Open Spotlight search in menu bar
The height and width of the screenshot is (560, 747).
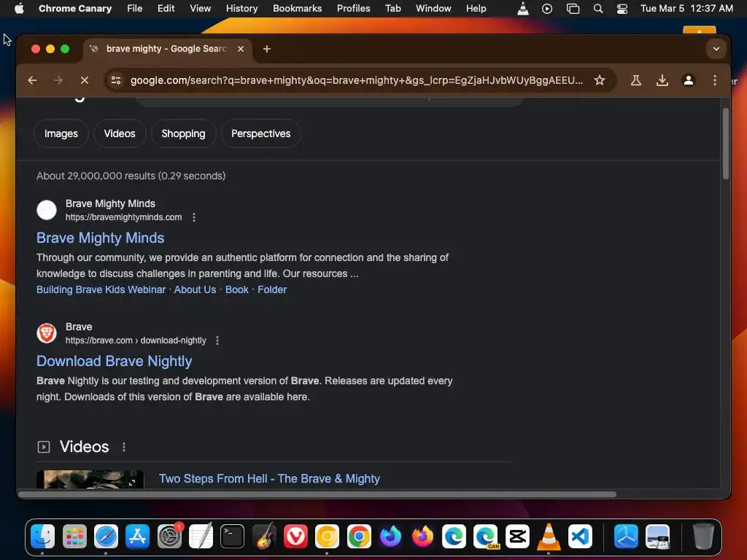pyautogui.click(x=598, y=9)
